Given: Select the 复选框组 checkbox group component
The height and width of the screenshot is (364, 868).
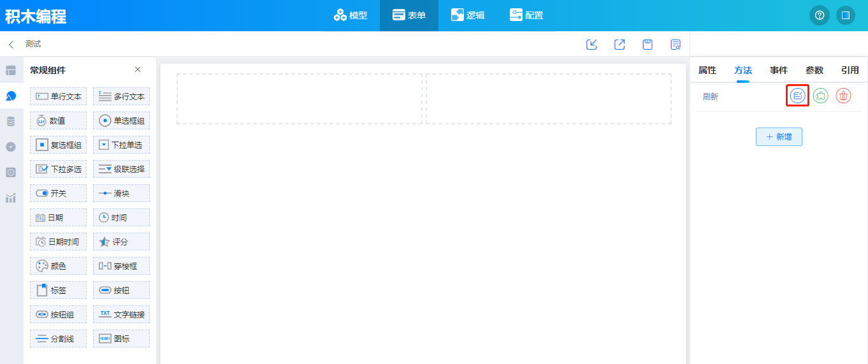Looking at the screenshot, I should [58, 145].
